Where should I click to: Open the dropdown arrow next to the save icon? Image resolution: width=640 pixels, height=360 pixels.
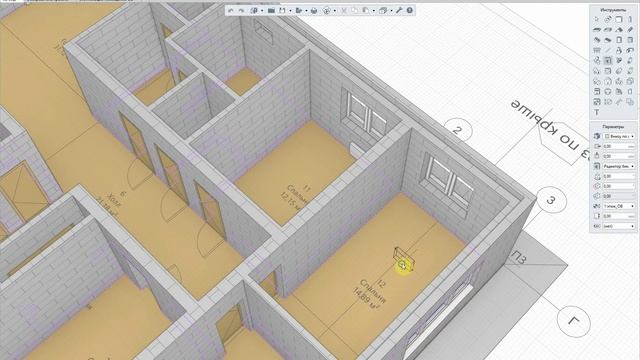tap(290, 11)
